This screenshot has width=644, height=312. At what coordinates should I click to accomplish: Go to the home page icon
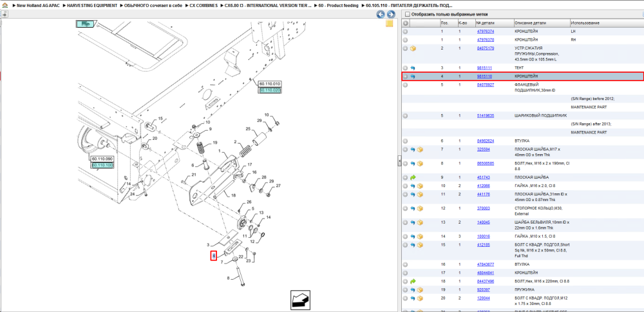pyautogui.click(x=5, y=5)
